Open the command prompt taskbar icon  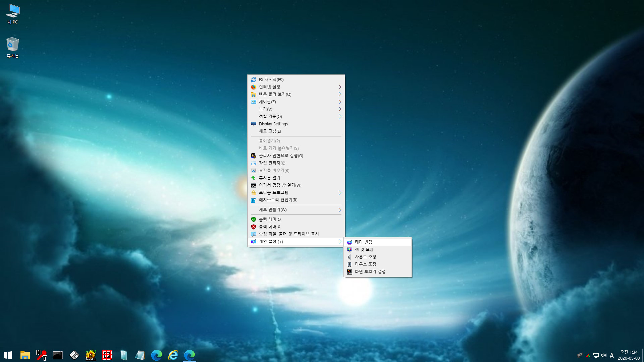[x=58, y=355]
